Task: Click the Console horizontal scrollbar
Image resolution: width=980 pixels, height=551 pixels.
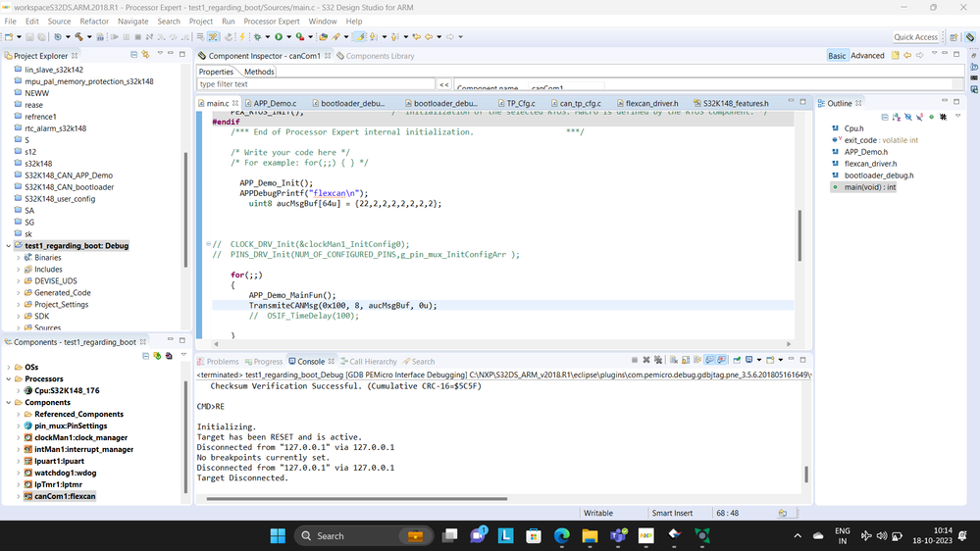Action: pos(356,498)
